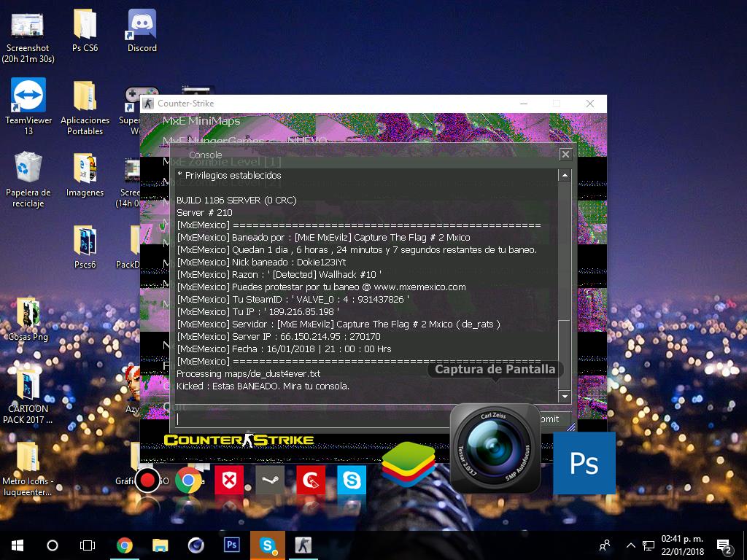Screen dimensions: 747x560
Task: Launch Discord from desktop shortcut
Action: pyautogui.click(x=142, y=31)
